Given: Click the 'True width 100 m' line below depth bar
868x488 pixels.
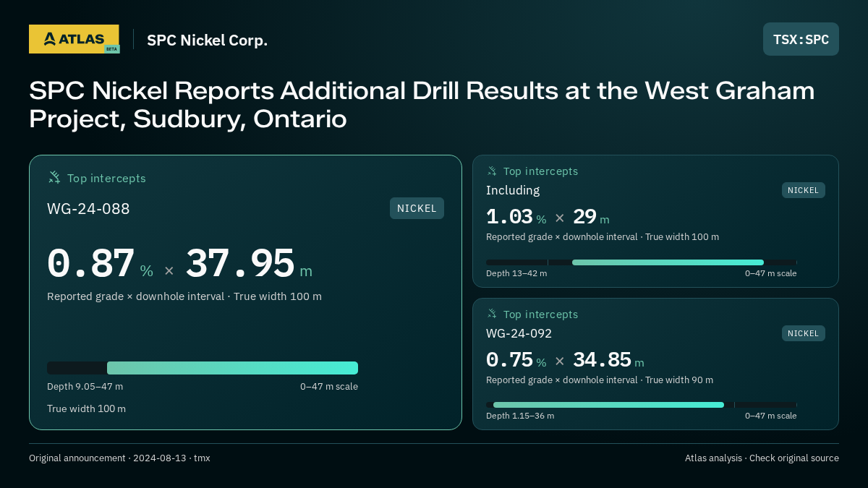Looking at the screenshot, I should pos(86,409).
